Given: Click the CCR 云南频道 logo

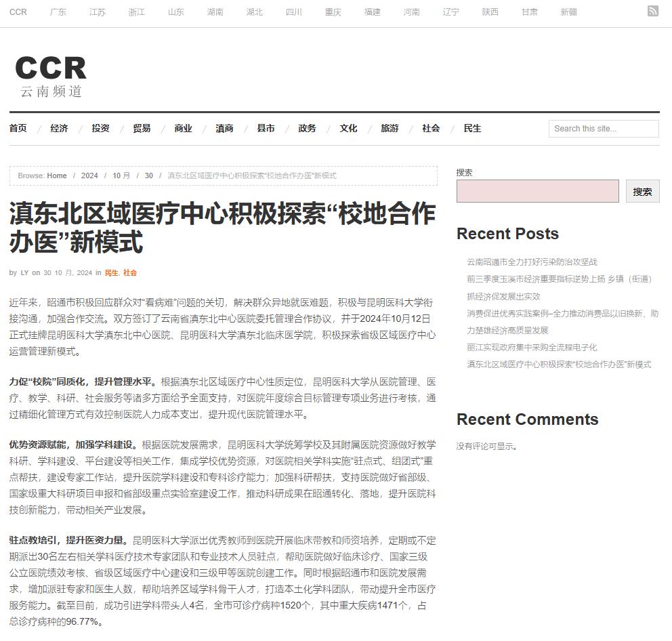Looking at the screenshot, I should (x=51, y=77).
